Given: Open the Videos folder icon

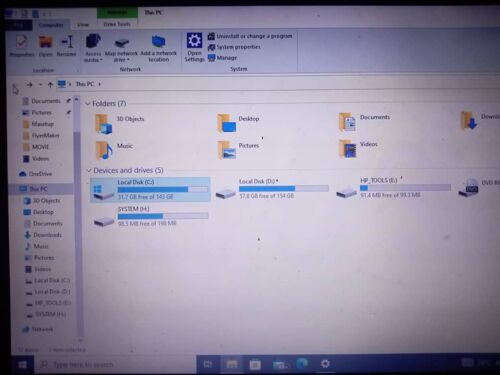Looking at the screenshot, I should tap(348, 149).
